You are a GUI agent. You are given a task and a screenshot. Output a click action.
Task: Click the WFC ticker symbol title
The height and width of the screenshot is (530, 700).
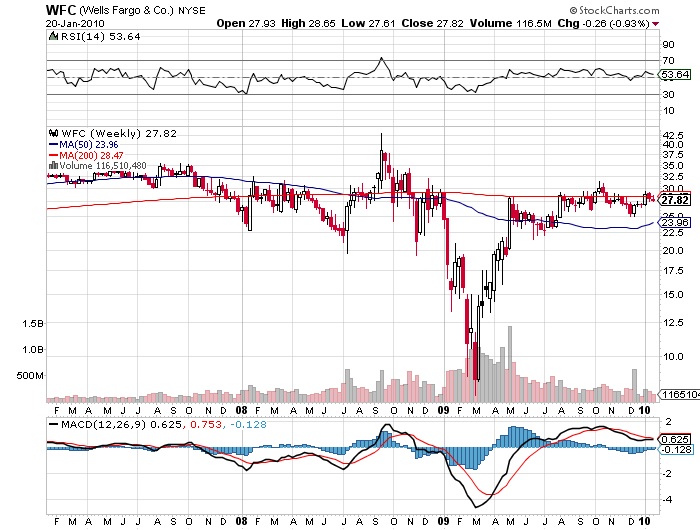61,10
